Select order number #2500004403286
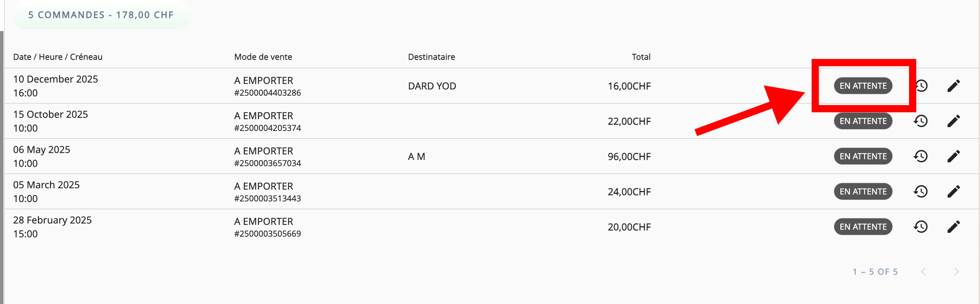 coord(268,93)
